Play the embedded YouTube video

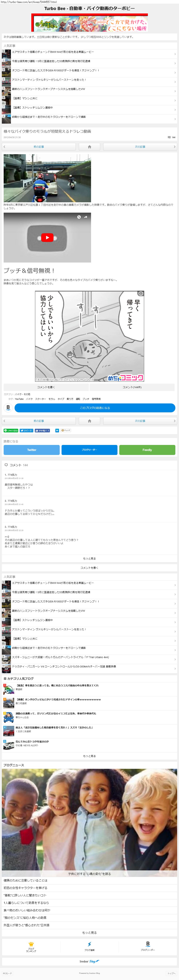pos(47,237)
